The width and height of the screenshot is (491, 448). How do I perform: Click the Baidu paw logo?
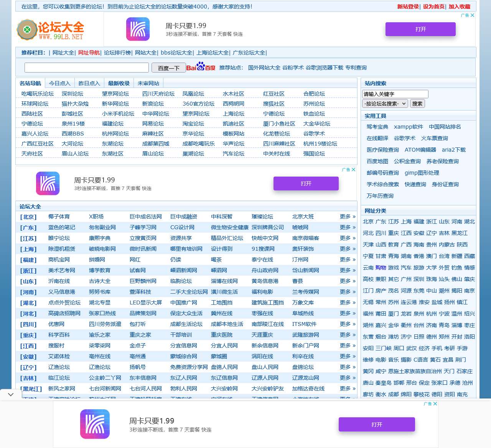tap(201, 67)
